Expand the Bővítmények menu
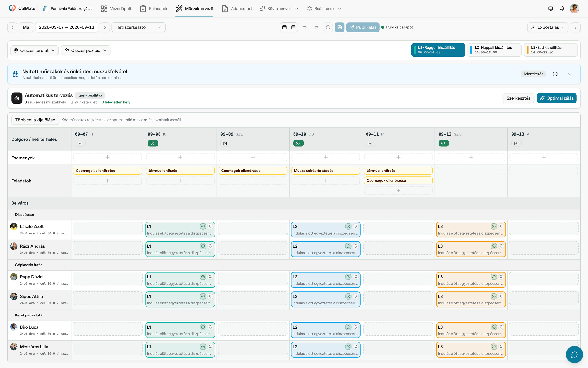 tap(279, 9)
